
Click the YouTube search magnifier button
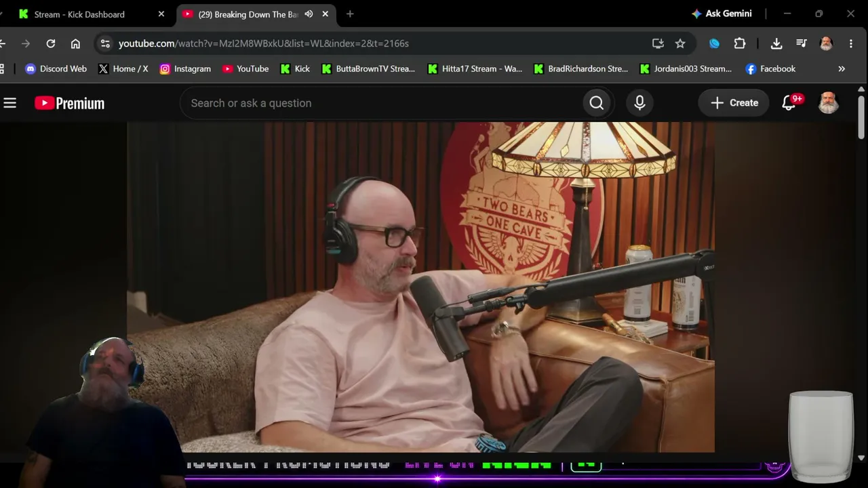(597, 103)
